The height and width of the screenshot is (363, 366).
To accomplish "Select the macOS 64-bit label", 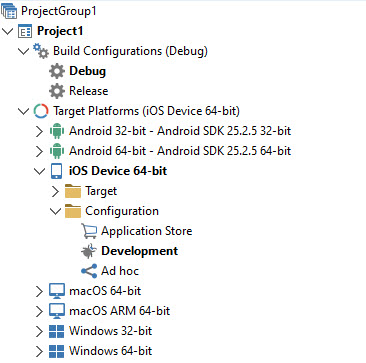I will 105,291.
